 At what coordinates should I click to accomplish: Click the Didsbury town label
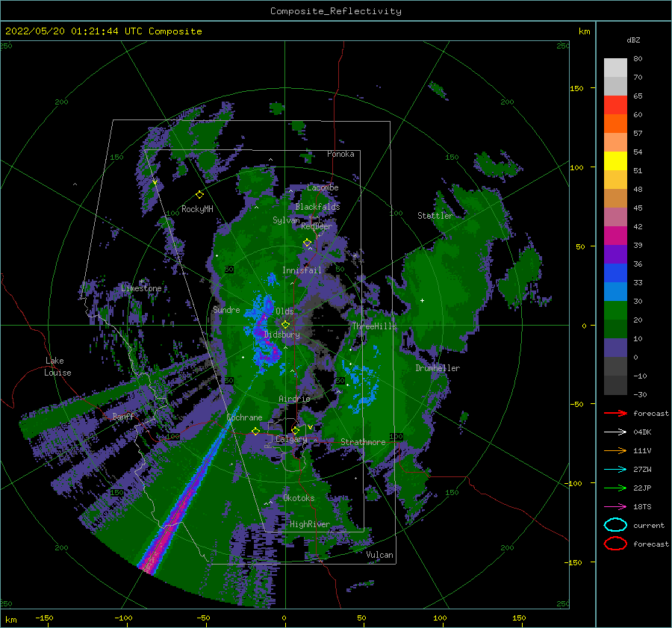(x=281, y=335)
